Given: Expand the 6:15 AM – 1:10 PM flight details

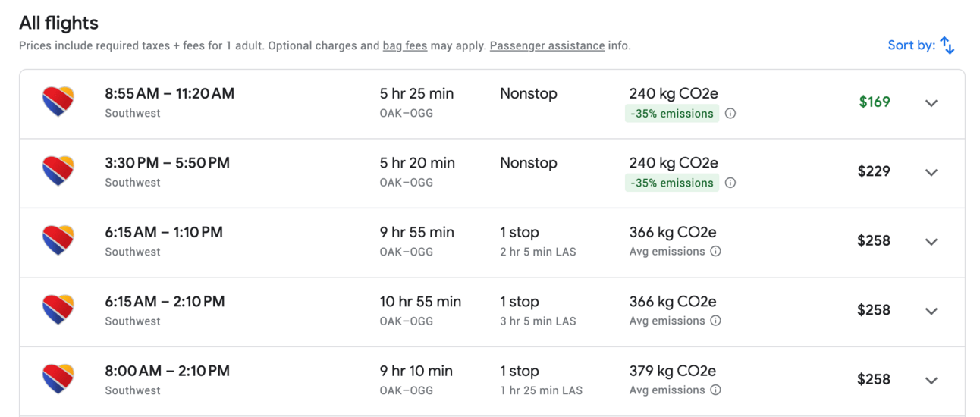Looking at the screenshot, I should 931,242.
